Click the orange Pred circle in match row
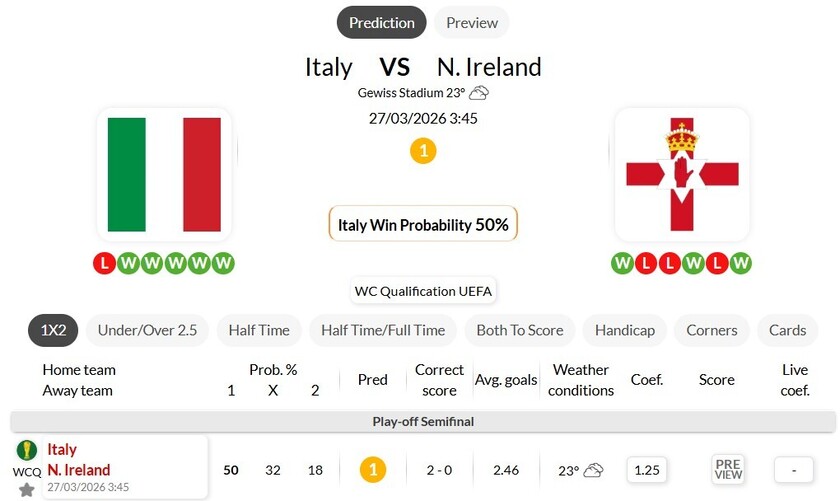Image resolution: width=840 pixels, height=501 pixels. [x=373, y=469]
